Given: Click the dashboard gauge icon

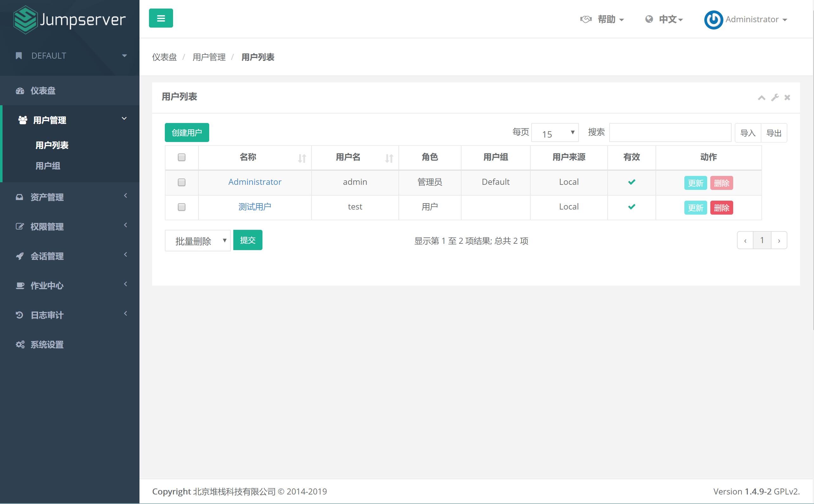Looking at the screenshot, I should [20, 91].
